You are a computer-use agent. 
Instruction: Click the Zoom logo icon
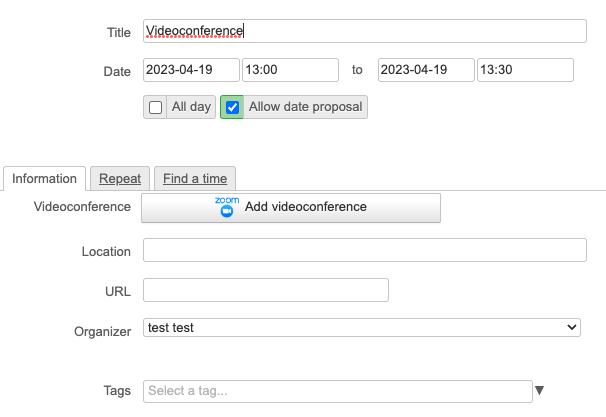click(226, 208)
